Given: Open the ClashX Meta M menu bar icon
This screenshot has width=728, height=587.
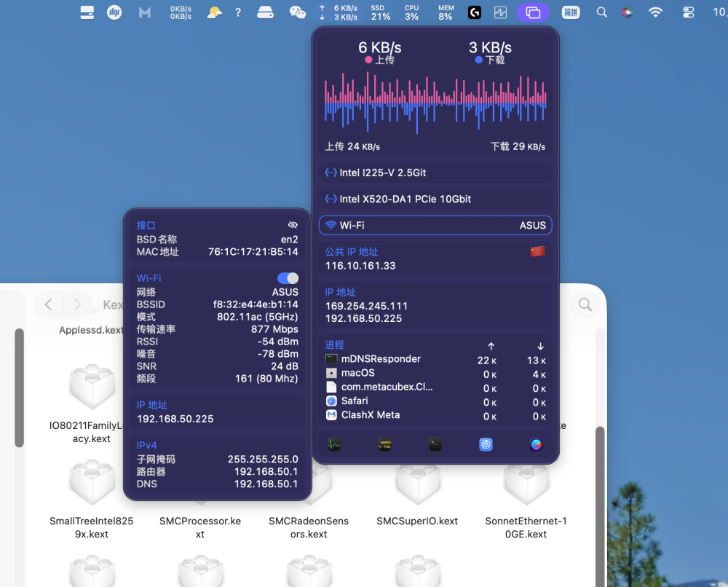Looking at the screenshot, I should point(145,12).
